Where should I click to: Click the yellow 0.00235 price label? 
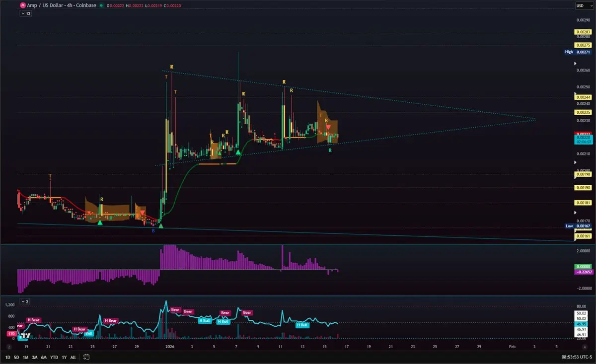pyautogui.click(x=583, y=112)
